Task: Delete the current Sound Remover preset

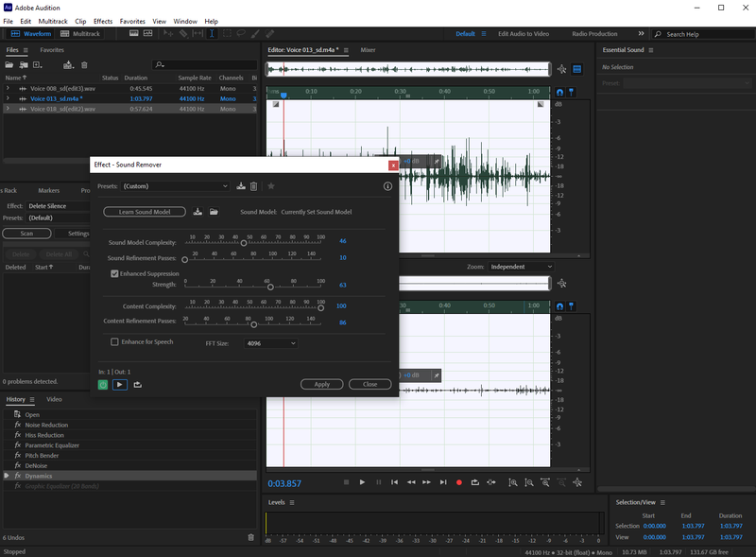Action: [253, 186]
